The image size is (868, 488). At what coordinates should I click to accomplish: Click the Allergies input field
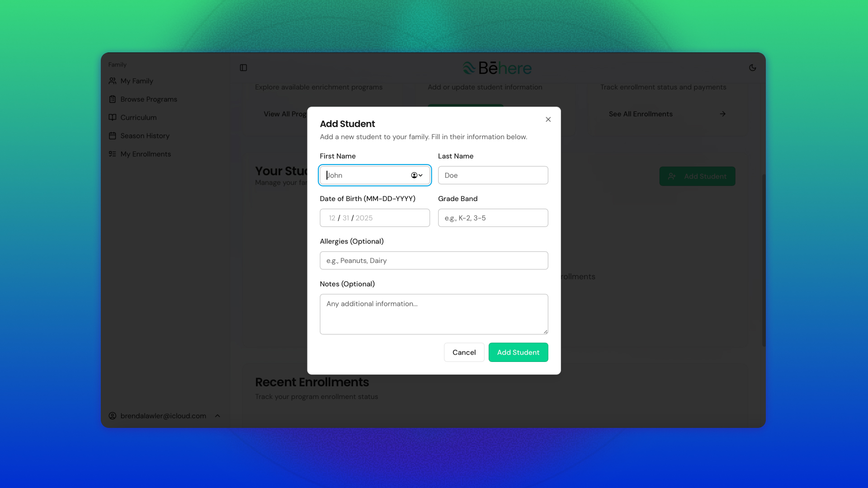434,260
